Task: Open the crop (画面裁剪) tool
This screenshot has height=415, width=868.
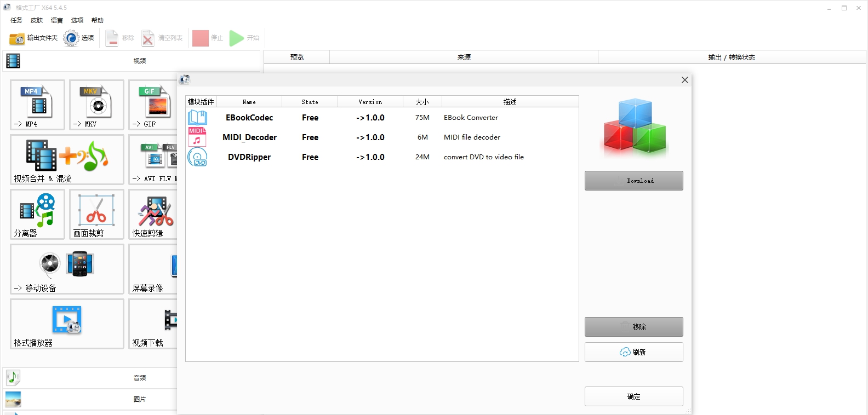Action: tap(96, 214)
